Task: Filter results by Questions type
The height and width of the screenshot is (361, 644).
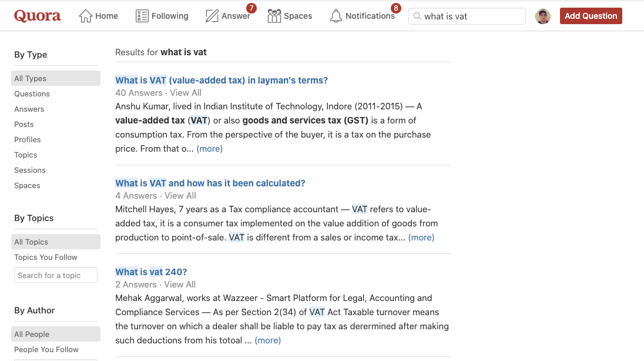Action: [x=32, y=93]
